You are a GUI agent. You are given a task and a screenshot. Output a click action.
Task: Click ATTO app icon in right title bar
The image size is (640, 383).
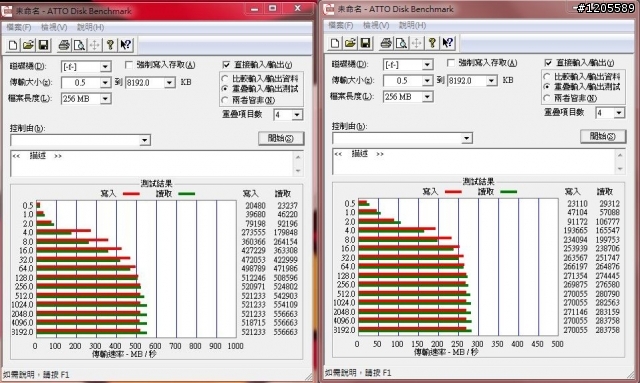click(329, 9)
